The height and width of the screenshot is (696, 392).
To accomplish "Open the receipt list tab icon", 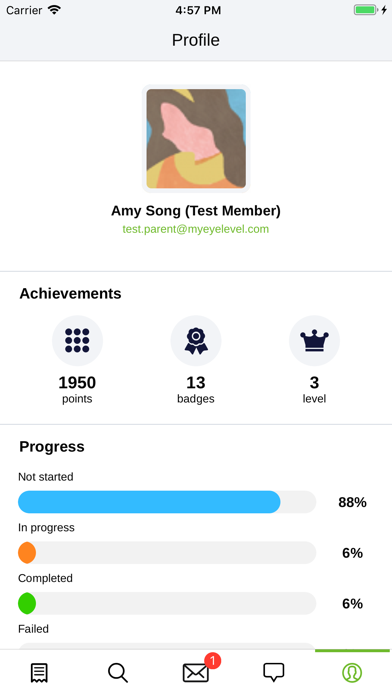I will [x=39, y=673].
